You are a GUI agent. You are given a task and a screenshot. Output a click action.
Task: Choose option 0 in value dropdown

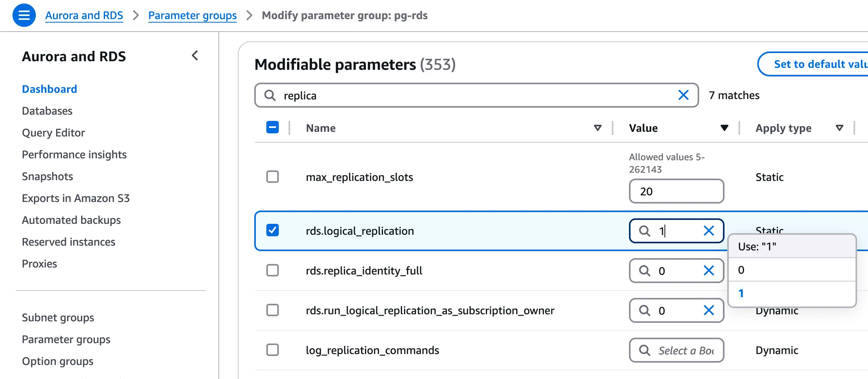coord(792,270)
